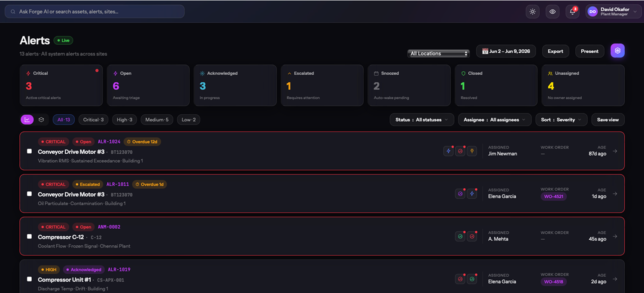Toggle the light/dark theme sun icon

click(x=532, y=12)
